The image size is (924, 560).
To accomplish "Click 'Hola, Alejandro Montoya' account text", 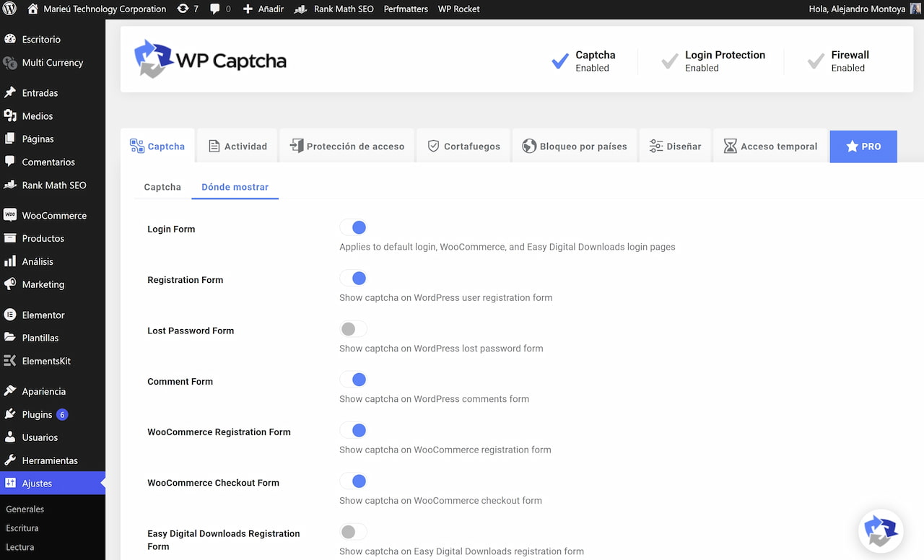I will pyautogui.click(x=857, y=9).
